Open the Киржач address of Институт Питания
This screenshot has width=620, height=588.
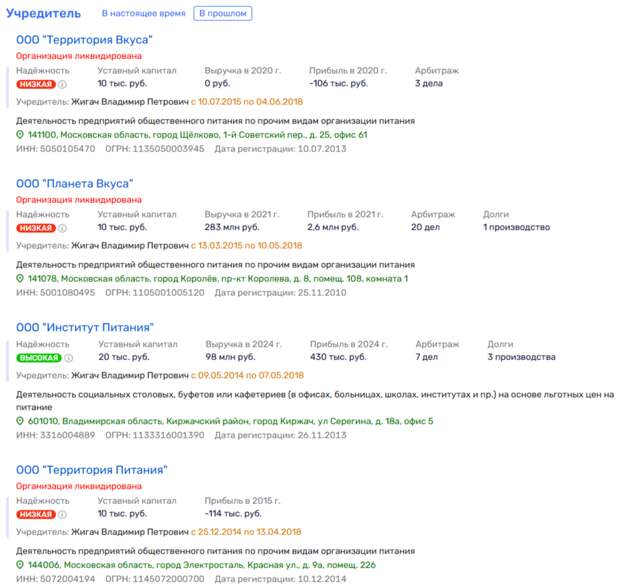click(x=230, y=421)
